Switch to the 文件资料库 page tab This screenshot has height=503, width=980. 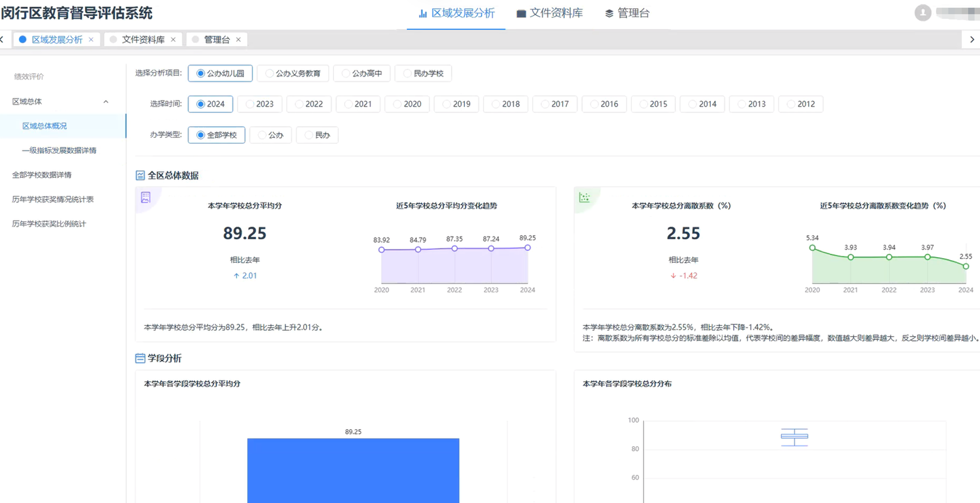[x=143, y=40]
